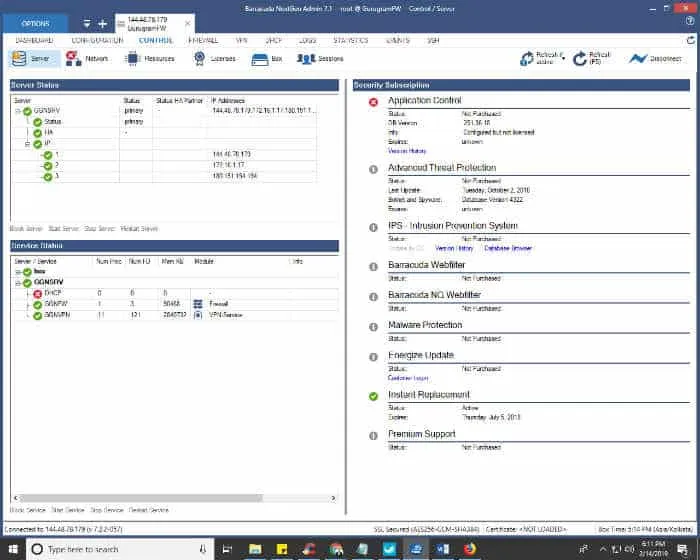Click the Application Control red error icon

click(x=373, y=102)
